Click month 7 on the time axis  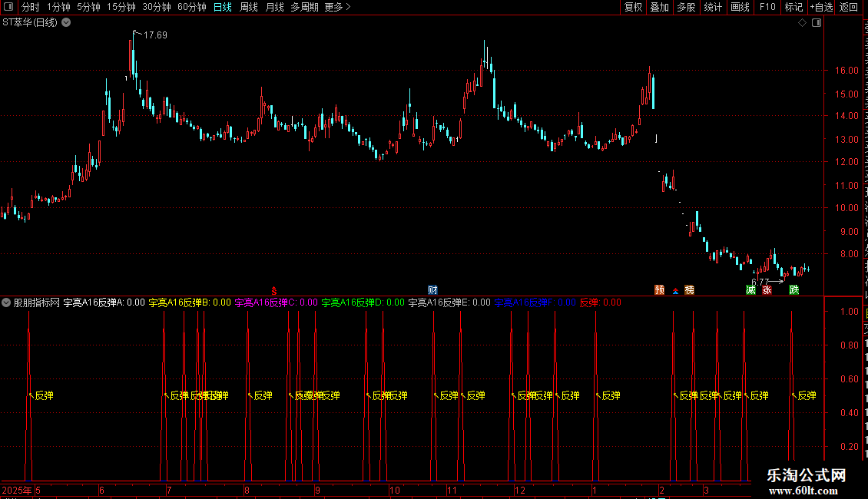[169, 490]
